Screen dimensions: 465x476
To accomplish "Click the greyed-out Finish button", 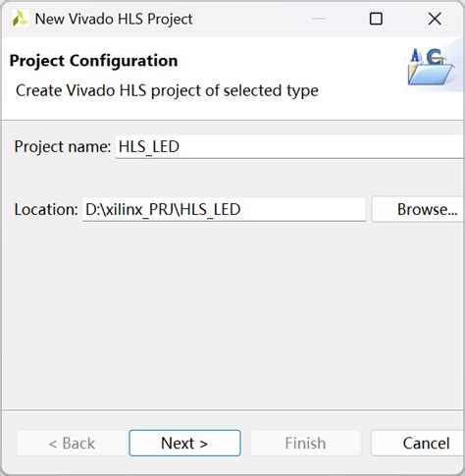I will point(305,444).
